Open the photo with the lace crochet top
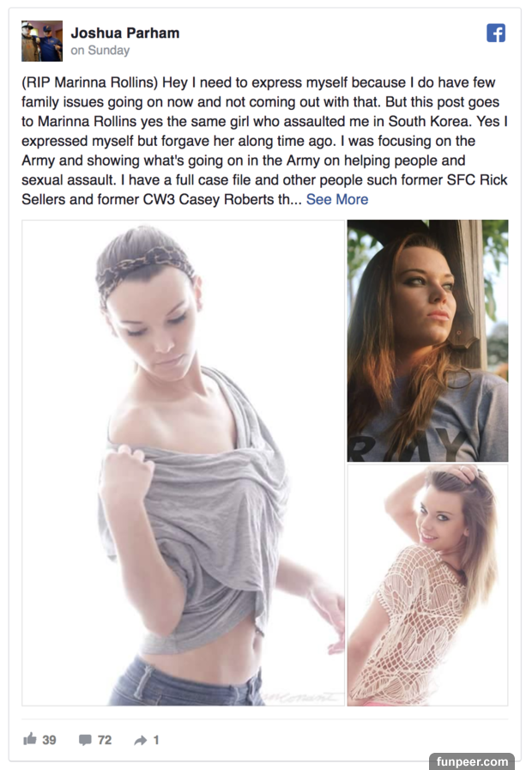532x770 pixels. (427, 585)
